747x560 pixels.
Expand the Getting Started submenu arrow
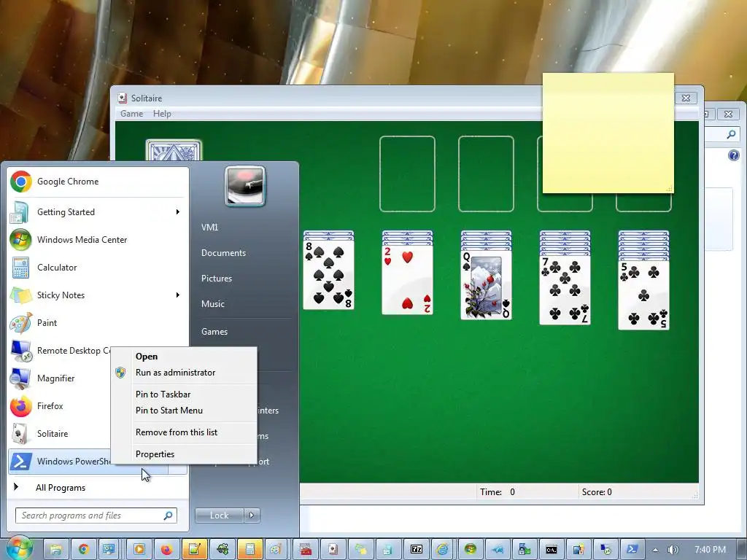coord(178,212)
